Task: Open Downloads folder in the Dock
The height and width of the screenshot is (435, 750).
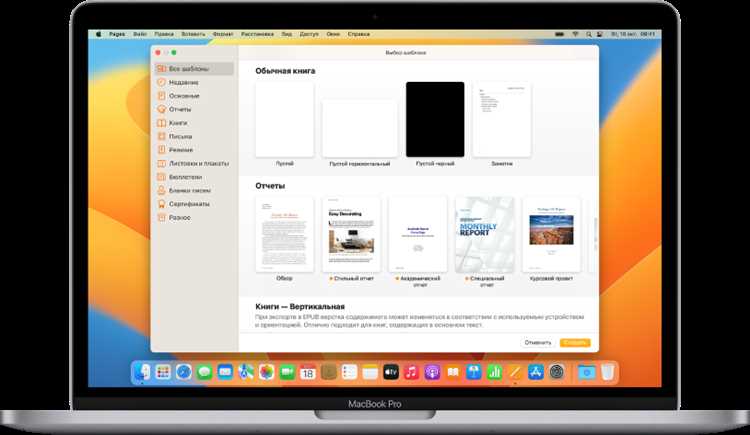Action: (586, 372)
